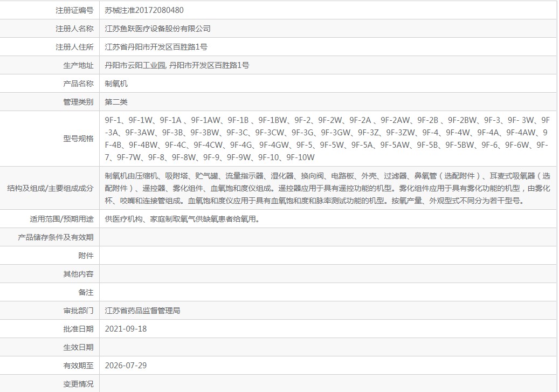This screenshot has height=392, width=559.
Task: Click the 附件 label
Action: point(86,256)
